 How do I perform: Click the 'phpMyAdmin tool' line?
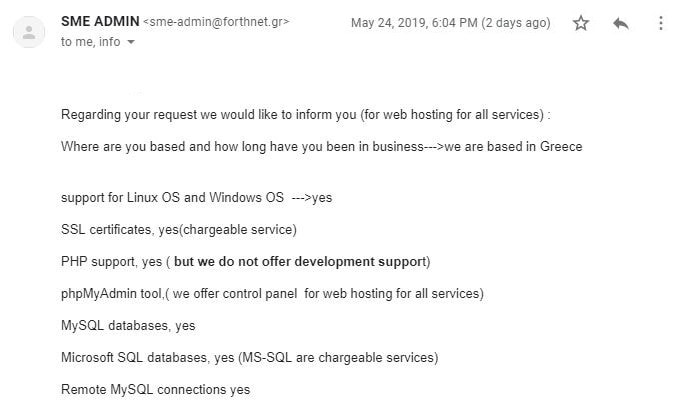pyautogui.click(x=272, y=293)
